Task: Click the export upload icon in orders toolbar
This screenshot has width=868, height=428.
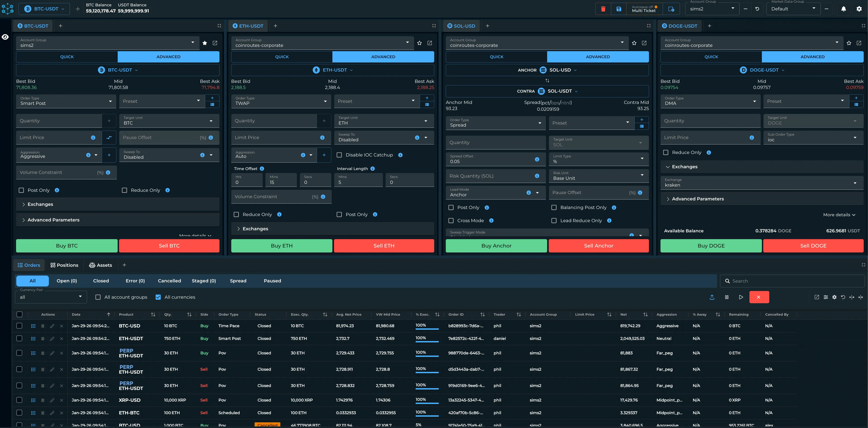Action: [712, 297]
